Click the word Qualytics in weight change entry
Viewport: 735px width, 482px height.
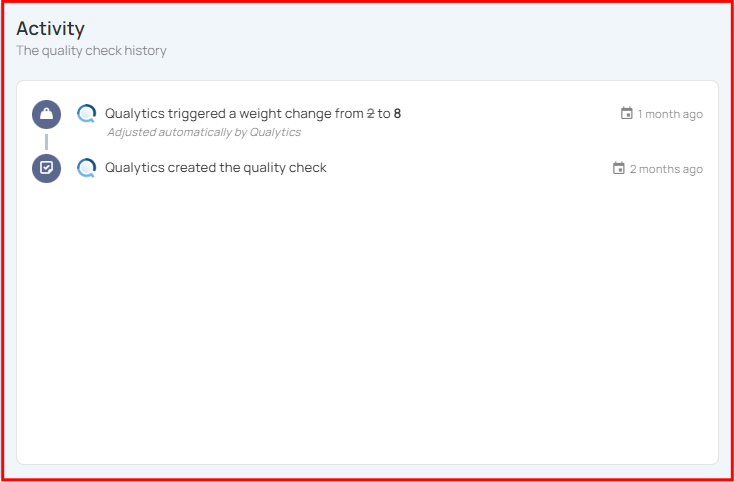135,113
